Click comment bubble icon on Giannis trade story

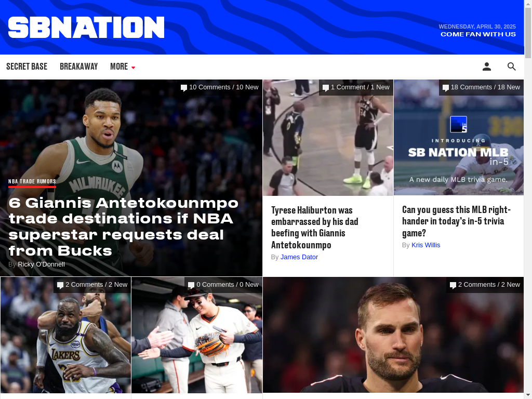coord(184,88)
